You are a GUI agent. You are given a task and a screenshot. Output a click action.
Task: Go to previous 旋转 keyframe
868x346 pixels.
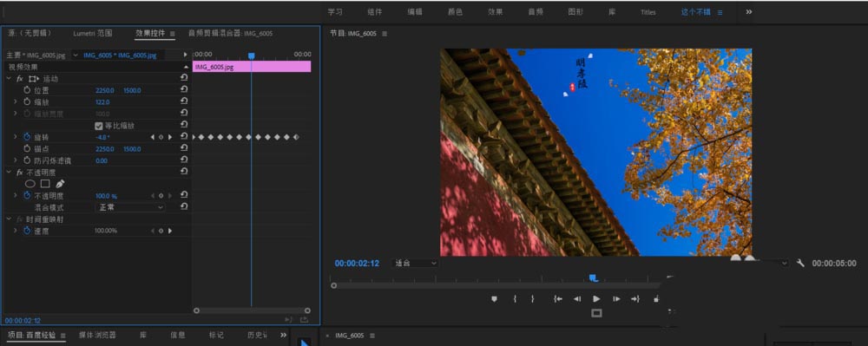click(x=153, y=136)
